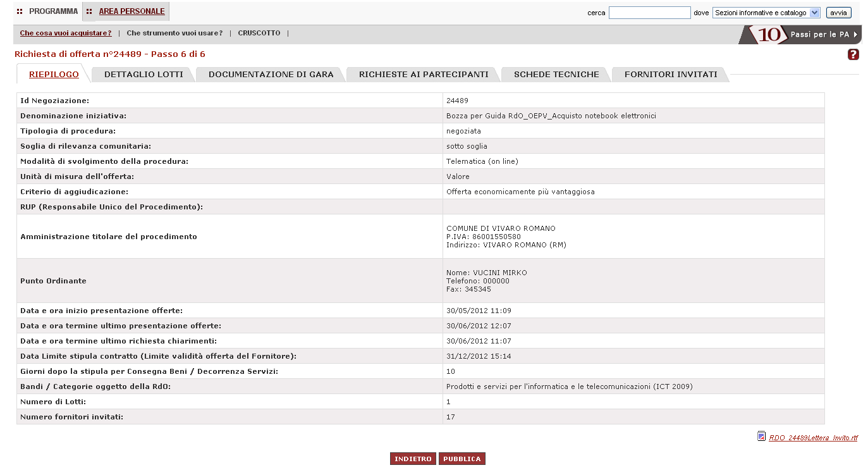
Task: Click 'Richiesta di offerta n°24489 - Passo 6 di 6' heading
Action: [x=110, y=54]
